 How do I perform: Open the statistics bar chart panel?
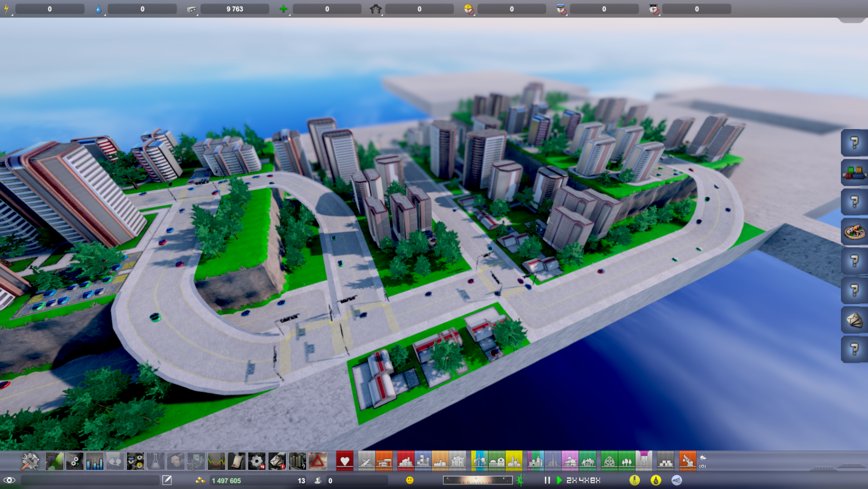(x=95, y=461)
